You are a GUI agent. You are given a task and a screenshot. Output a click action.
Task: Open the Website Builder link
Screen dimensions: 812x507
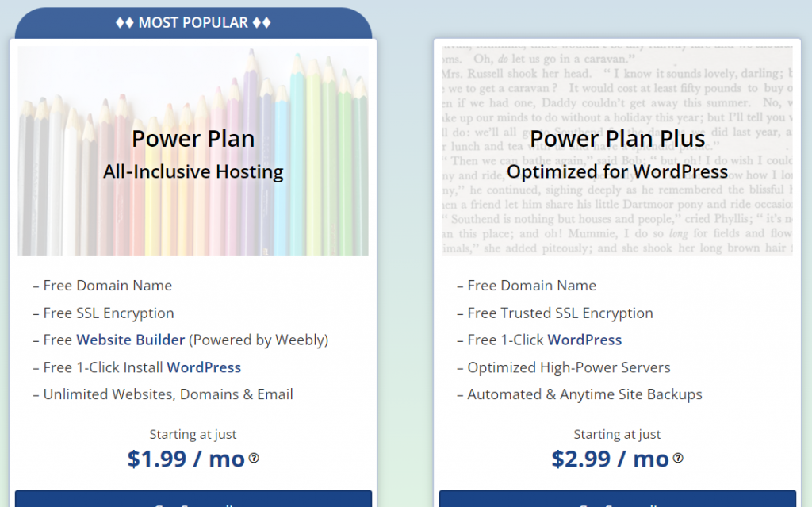coord(131,340)
